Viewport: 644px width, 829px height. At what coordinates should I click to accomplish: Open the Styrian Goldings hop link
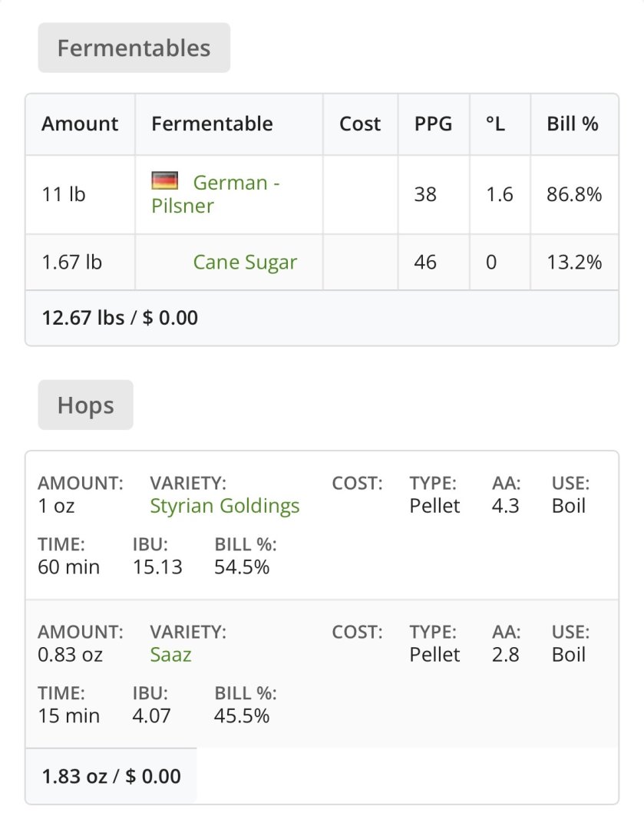pos(225,506)
